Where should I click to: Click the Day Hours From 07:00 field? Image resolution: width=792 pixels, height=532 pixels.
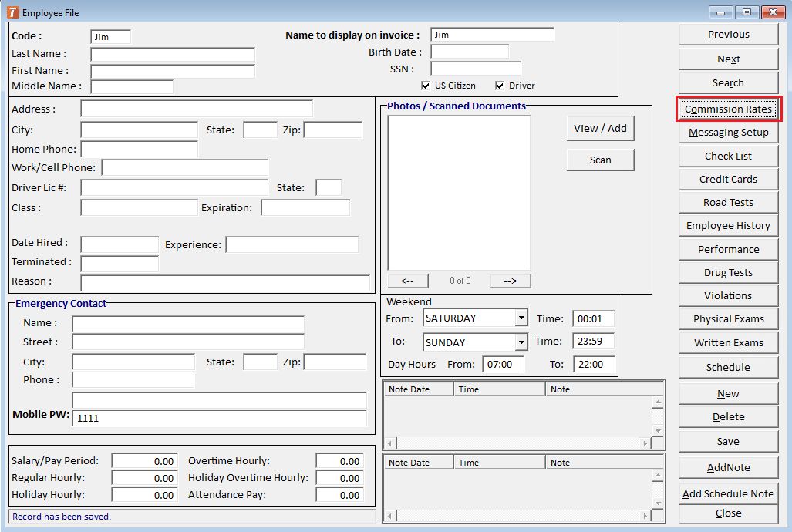(503, 364)
